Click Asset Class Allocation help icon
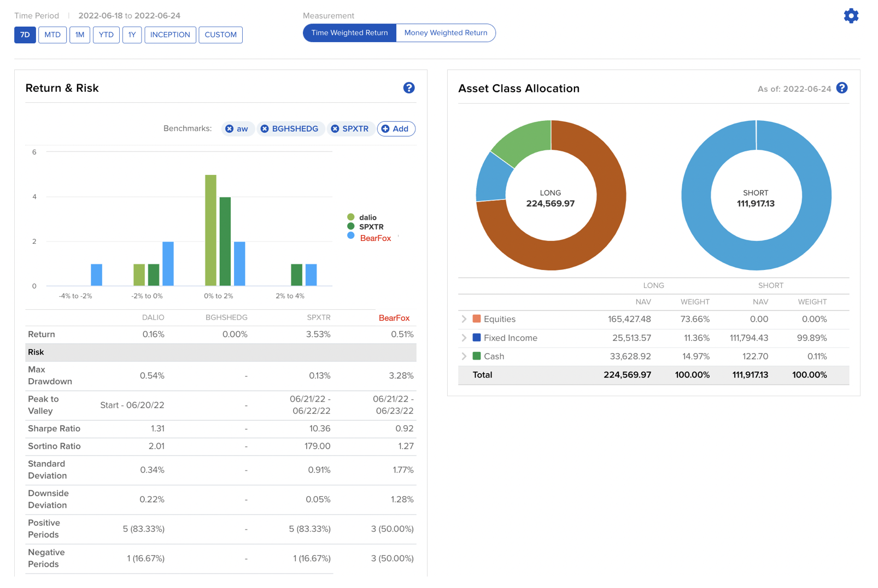This screenshot has width=878, height=588. click(x=842, y=88)
